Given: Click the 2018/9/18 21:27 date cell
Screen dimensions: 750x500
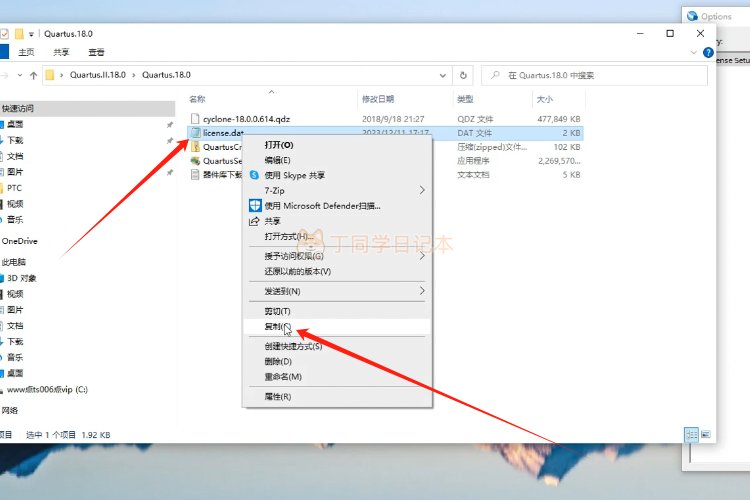Looking at the screenshot, I should click(393, 119).
